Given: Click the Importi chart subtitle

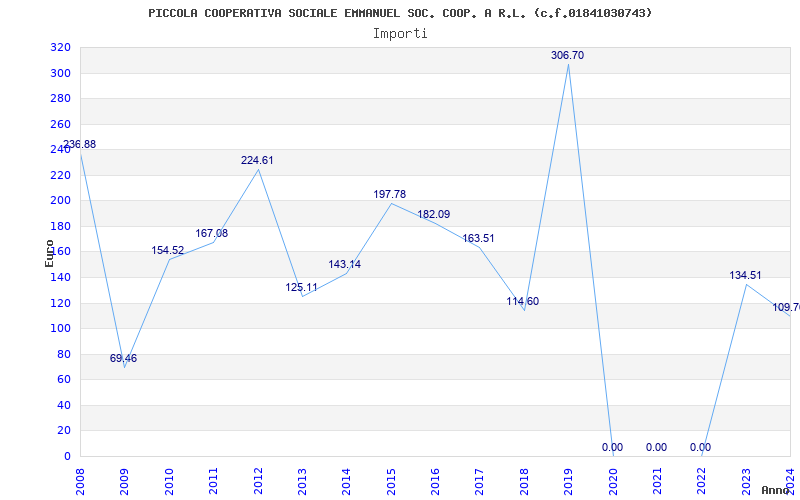Looking at the screenshot, I should click(x=400, y=34).
